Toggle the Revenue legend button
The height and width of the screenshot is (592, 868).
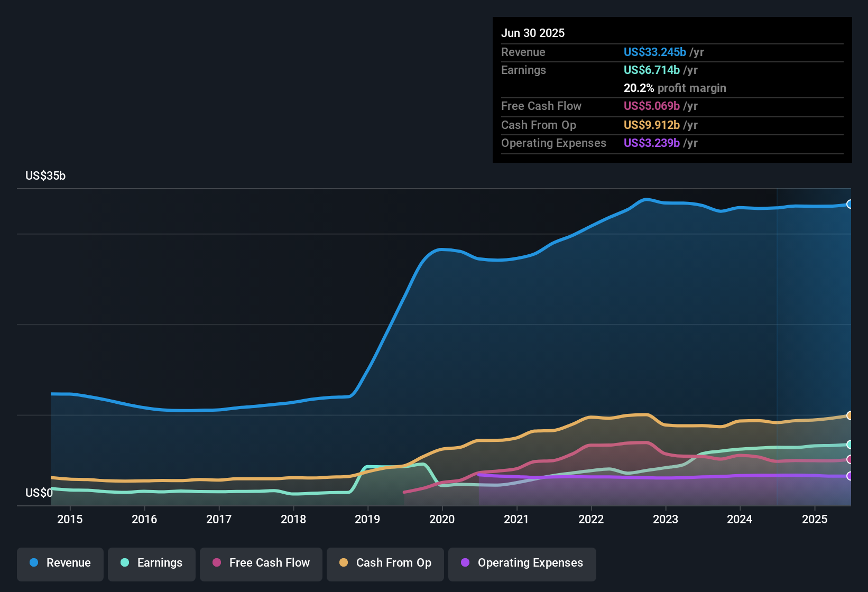(60, 564)
